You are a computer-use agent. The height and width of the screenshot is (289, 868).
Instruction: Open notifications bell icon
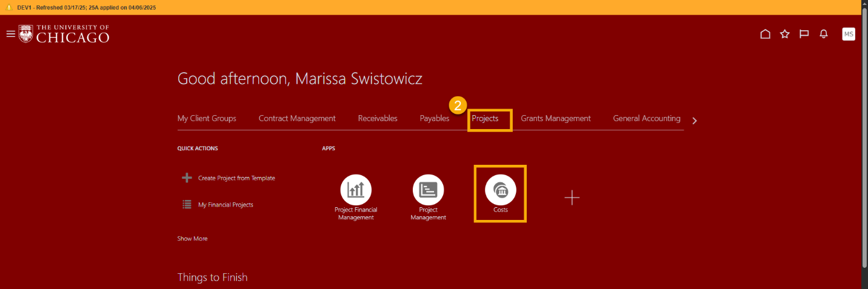pyautogui.click(x=823, y=34)
